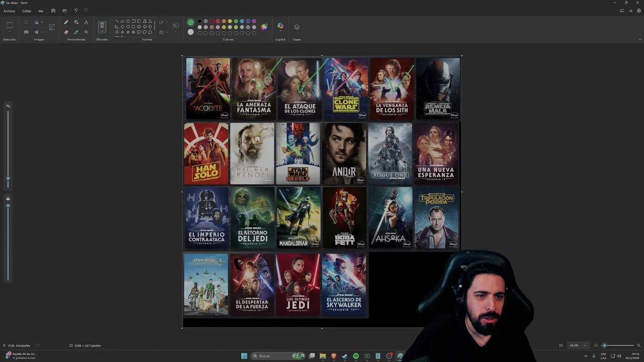Expand the shape fill style dropdown
This screenshot has width=644, height=362.
[167, 32]
